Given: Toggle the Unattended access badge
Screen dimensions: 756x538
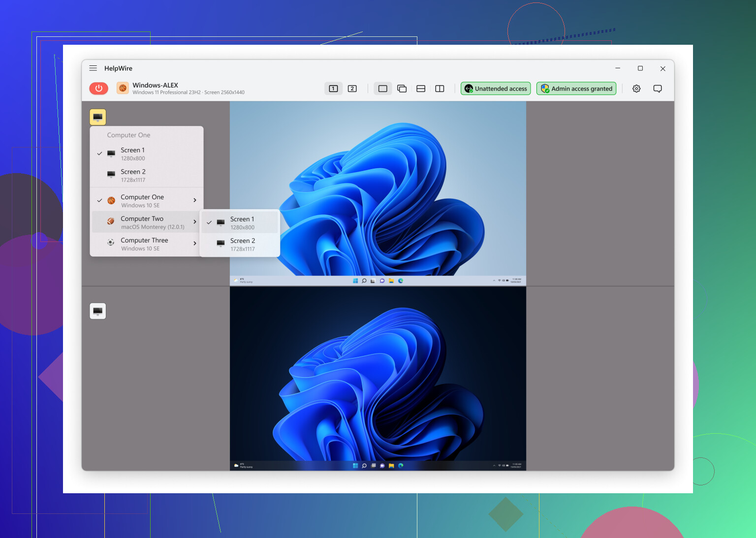Looking at the screenshot, I should click(x=496, y=89).
